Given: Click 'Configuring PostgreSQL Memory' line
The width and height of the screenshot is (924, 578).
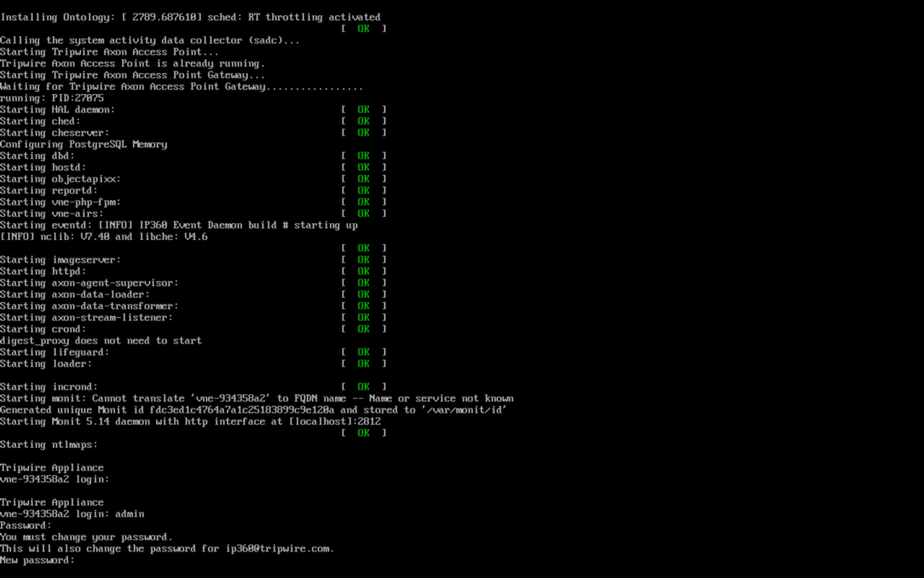Looking at the screenshot, I should coord(83,144).
